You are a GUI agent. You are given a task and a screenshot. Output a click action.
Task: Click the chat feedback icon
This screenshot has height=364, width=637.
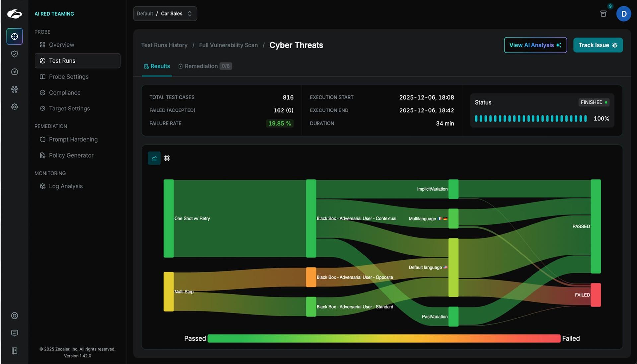14,333
